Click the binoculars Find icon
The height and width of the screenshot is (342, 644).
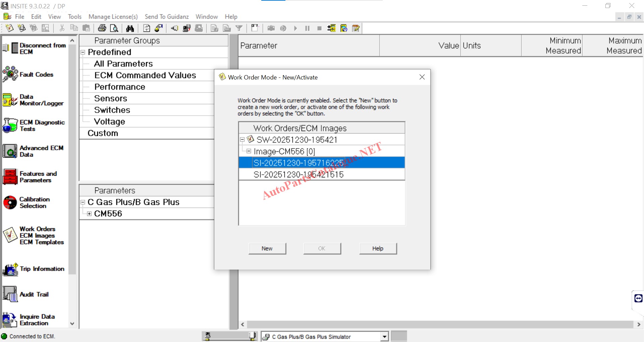(x=130, y=28)
